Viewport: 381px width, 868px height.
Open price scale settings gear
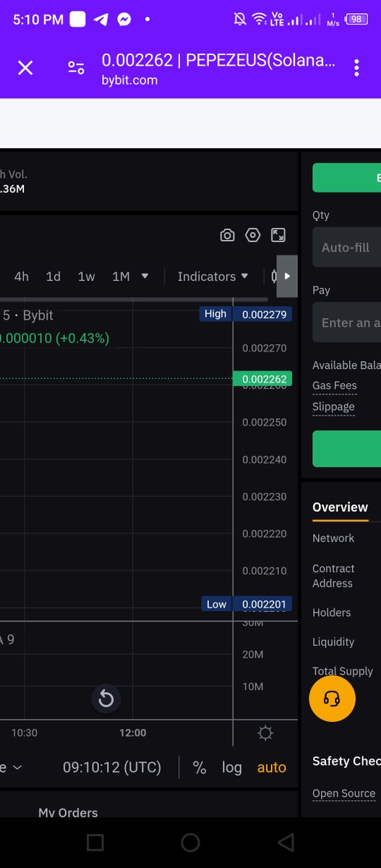(265, 733)
